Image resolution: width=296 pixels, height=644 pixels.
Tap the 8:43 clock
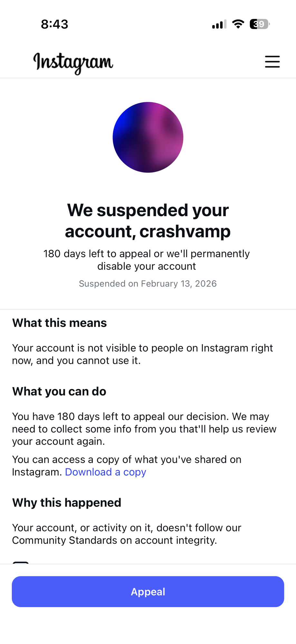point(54,24)
